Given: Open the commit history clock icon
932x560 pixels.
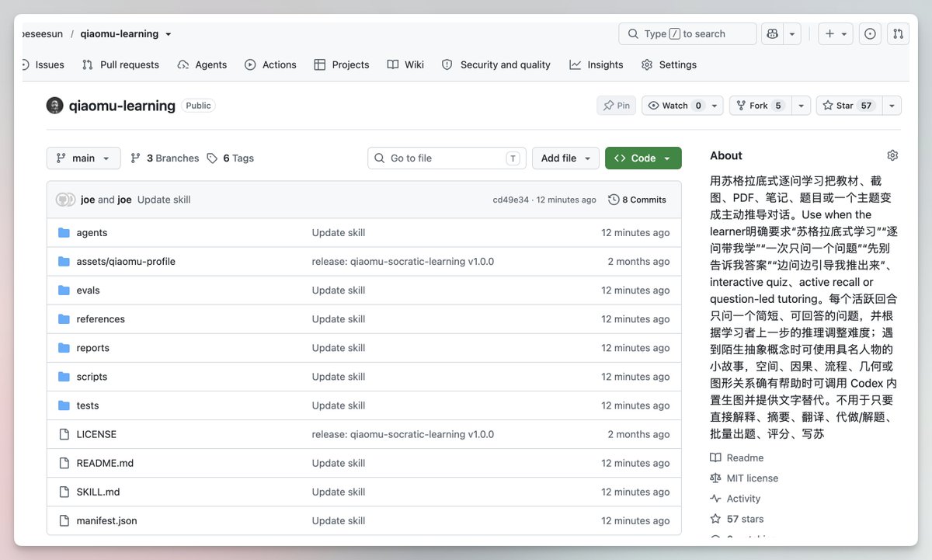Looking at the screenshot, I should click(x=614, y=200).
